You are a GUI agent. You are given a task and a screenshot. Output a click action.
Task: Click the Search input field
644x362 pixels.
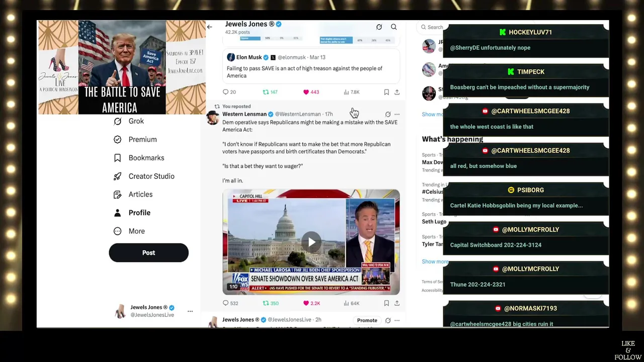(431, 27)
